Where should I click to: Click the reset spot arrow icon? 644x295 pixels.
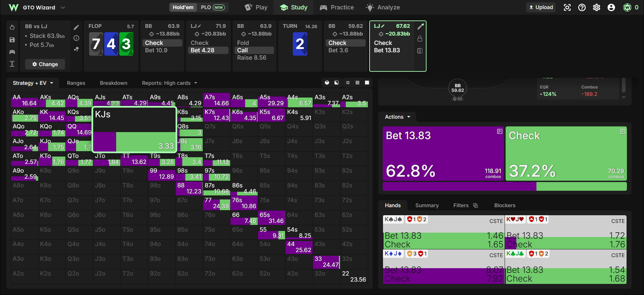point(12,27)
